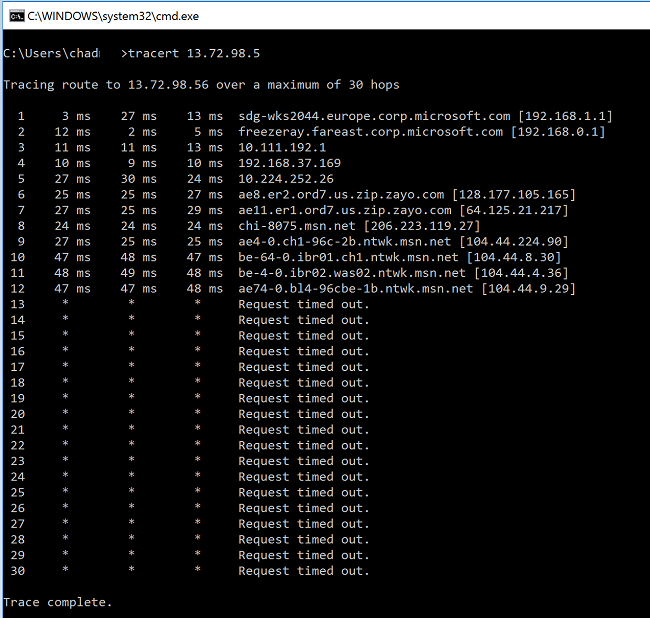650x618 pixels.
Task: Click 'Request timed out.' on hop 24
Action: 303,477
